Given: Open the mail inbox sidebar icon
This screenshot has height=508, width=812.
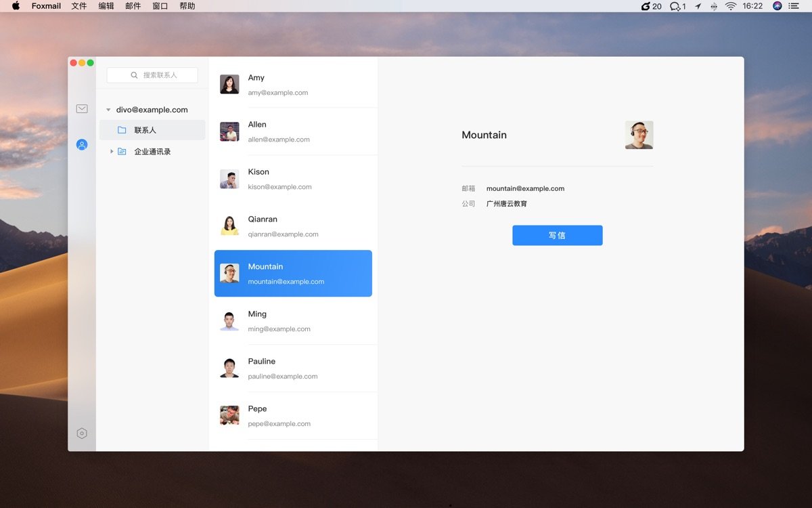Looking at the screenshot, I should [x=82, y=108].
